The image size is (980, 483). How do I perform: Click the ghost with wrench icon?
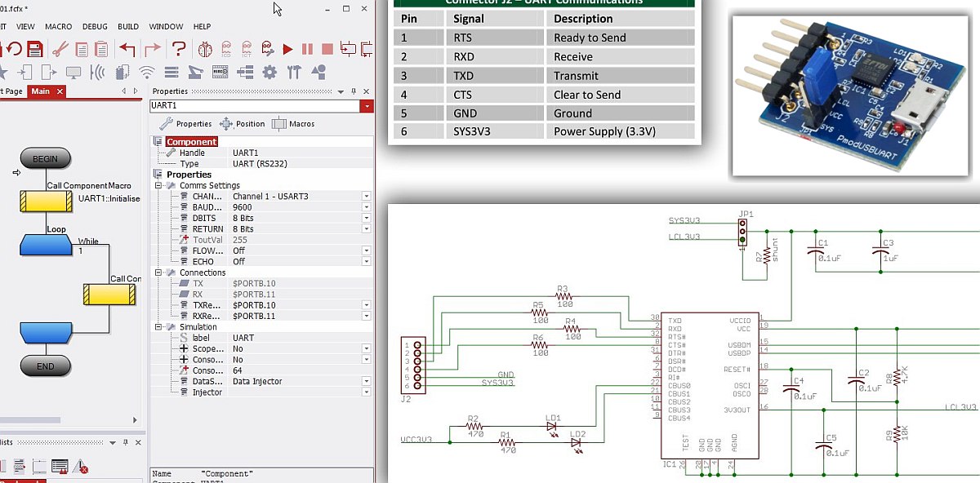click(268, 49)
